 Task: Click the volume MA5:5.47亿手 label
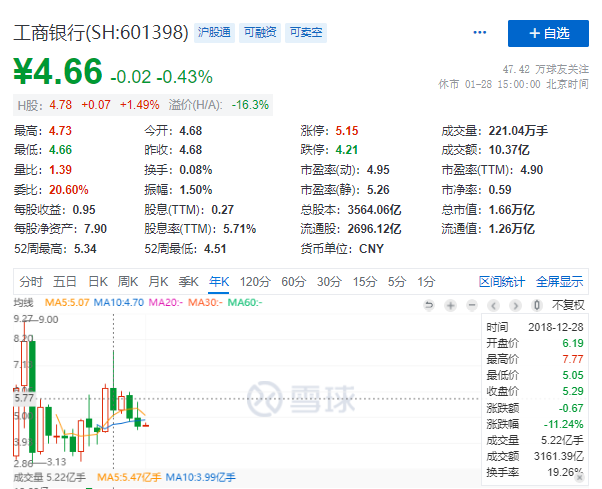(x=129, y=477)
